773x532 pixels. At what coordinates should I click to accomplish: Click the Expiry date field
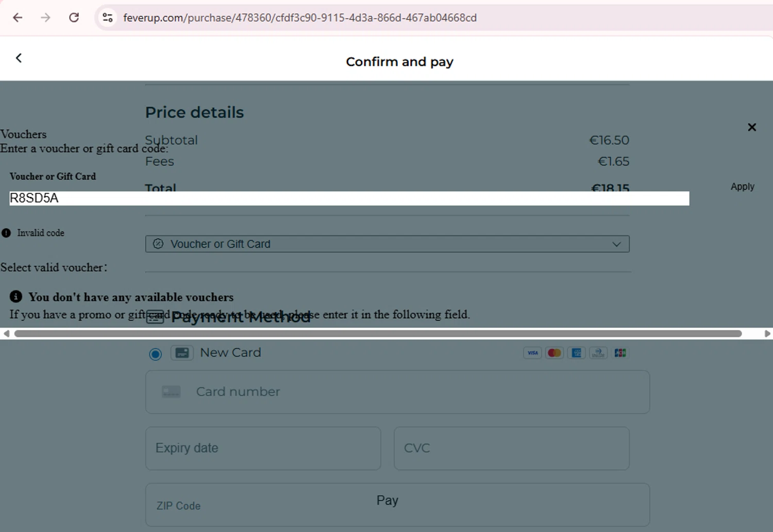263,448
